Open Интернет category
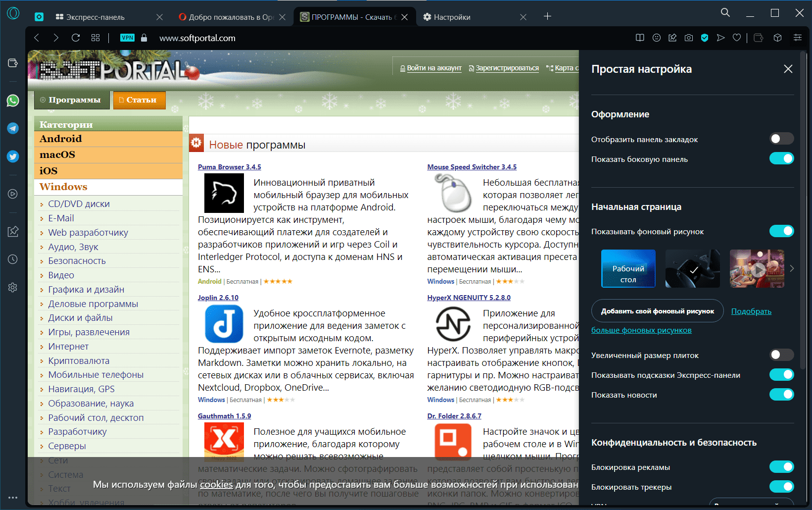The image size is (812, 510). 68,347
